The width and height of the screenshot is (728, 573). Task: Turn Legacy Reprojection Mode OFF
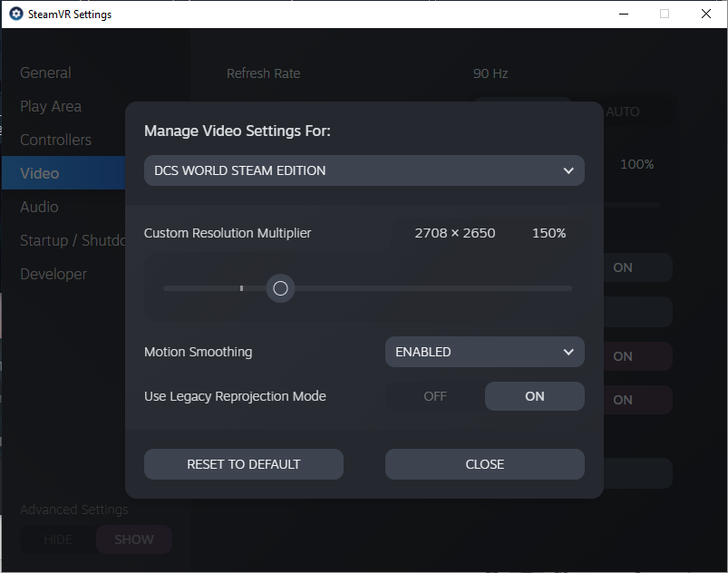point(435,396)
